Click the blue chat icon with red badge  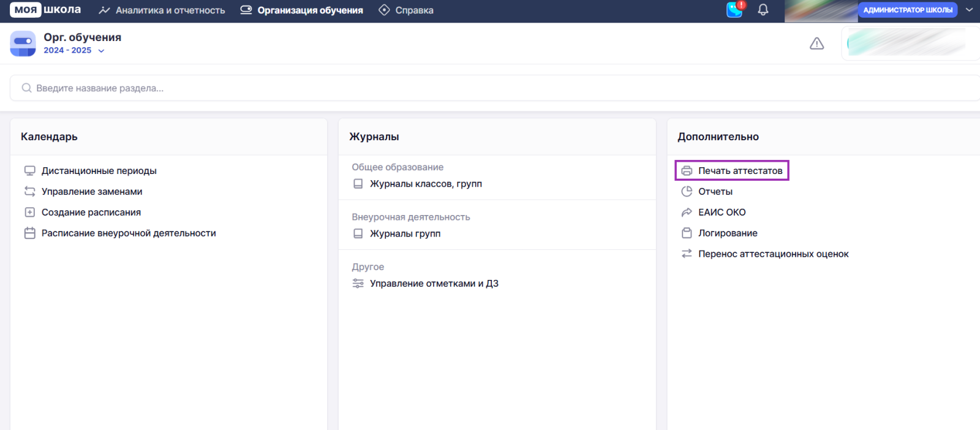coord(734,10)
